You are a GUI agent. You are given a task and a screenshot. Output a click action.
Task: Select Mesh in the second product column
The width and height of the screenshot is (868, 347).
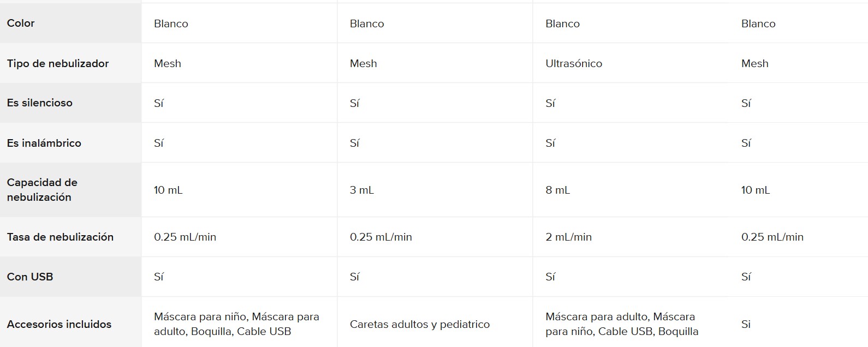364,63
